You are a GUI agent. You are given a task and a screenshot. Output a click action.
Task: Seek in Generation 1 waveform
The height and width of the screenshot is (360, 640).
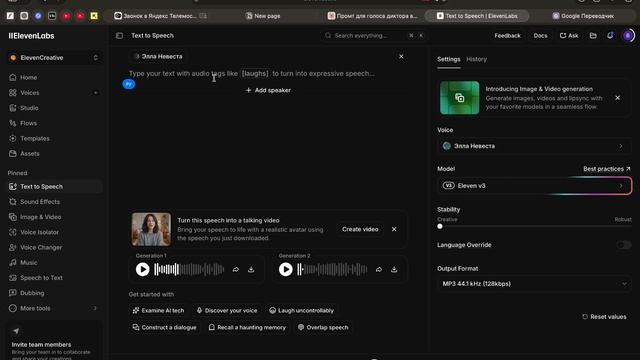click(x=189, y=269)
